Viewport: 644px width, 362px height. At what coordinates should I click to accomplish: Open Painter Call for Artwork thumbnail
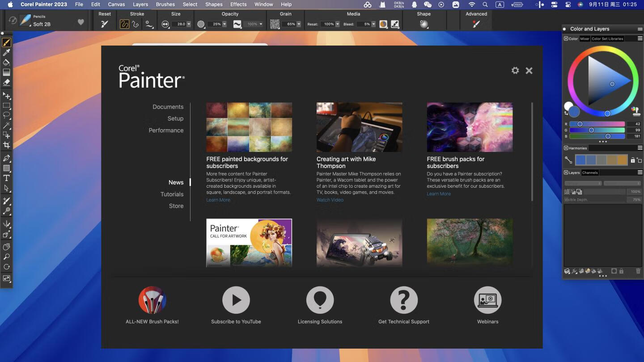click(249, 243)
